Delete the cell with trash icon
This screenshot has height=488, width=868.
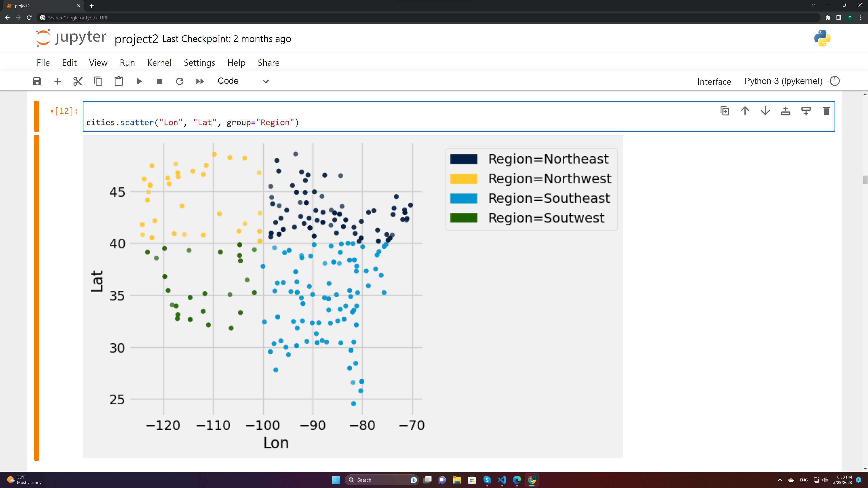click(x=826, y=111)
